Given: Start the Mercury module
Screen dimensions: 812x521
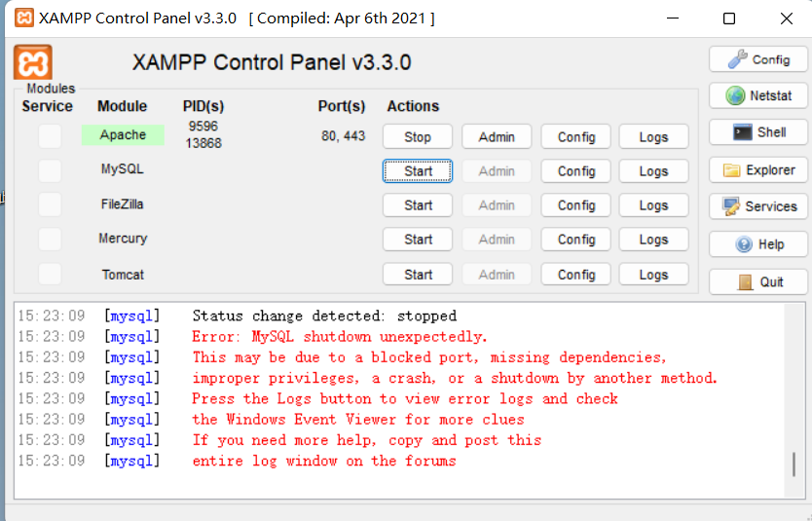Looking at the screenshot, I should [418, 240].
